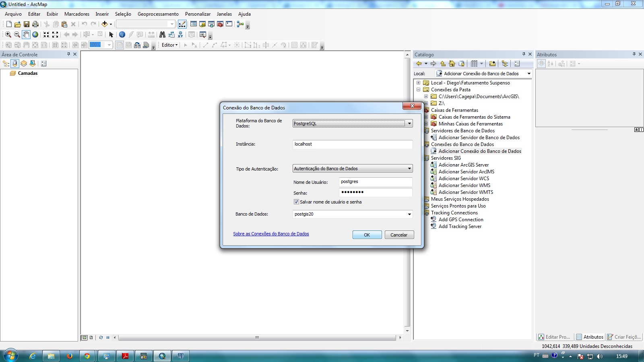
Task: Click List By Drawing Order icon
Action: 6,64
